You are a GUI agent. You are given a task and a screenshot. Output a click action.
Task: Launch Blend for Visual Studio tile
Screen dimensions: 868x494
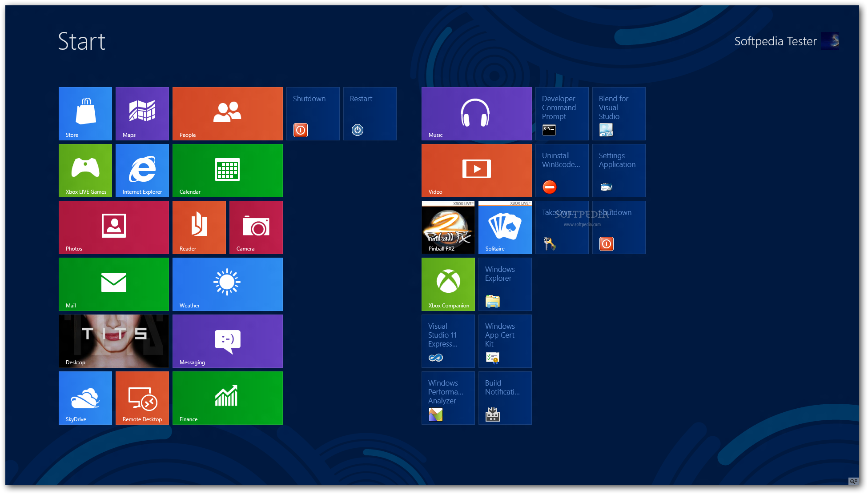coord(619,114)
